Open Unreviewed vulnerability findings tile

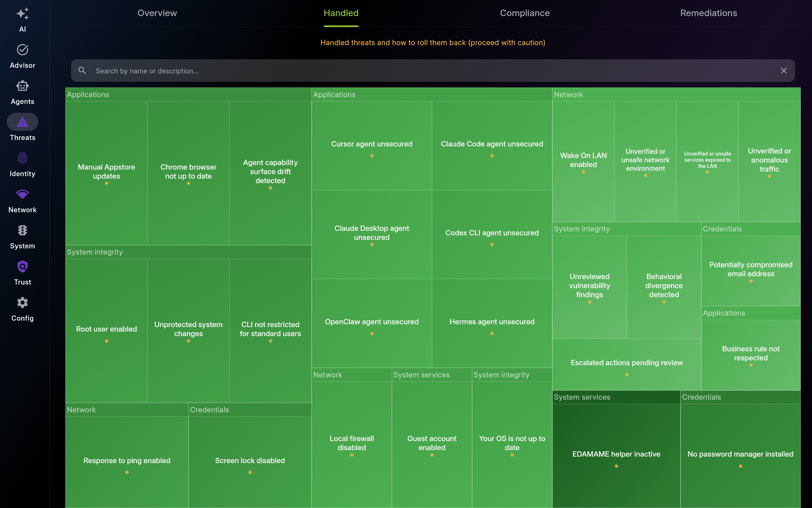coord(590,287)
